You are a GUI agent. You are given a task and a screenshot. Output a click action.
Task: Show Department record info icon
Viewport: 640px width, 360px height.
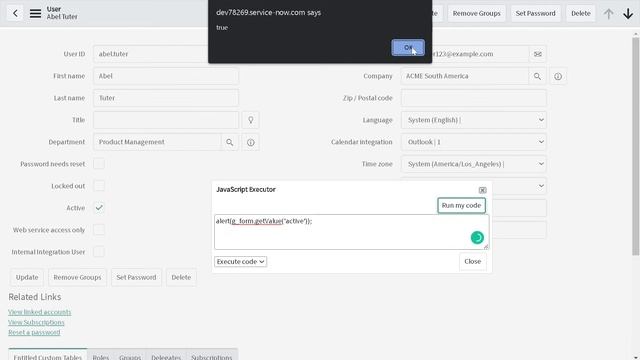coord(251,142)
